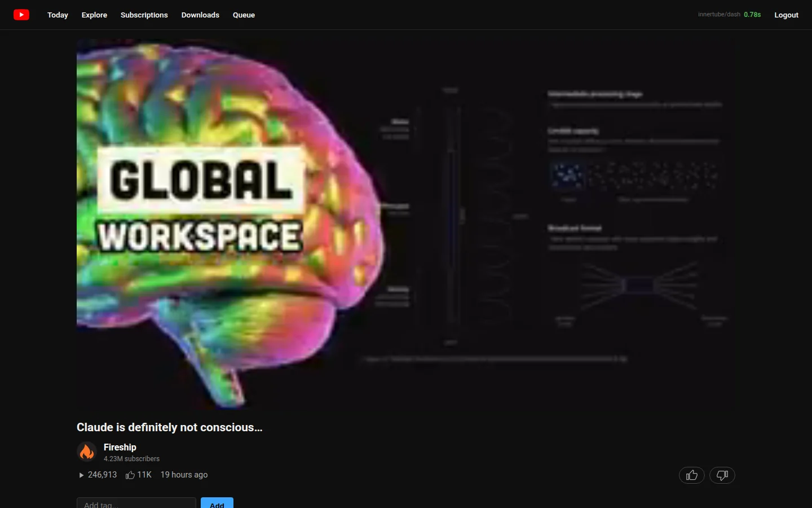Click the 11K likes count
The image size is (812, 508).
(139, 475)
